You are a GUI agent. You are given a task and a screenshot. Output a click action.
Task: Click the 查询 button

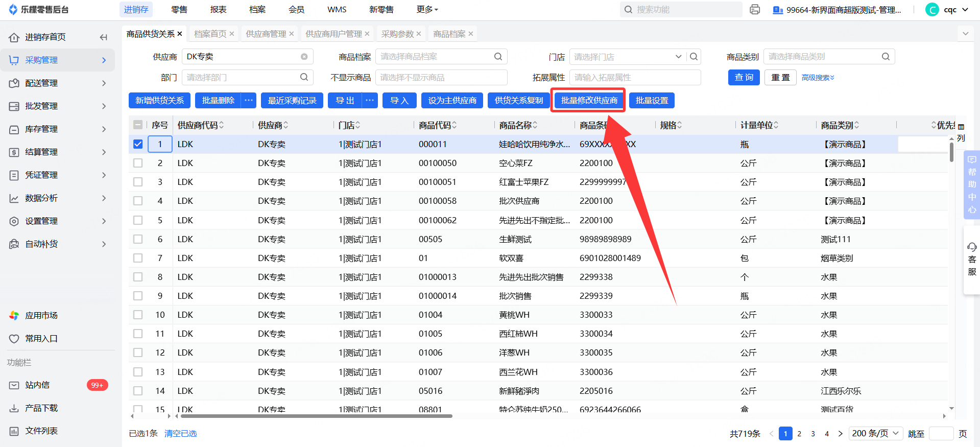pos(744,77)
